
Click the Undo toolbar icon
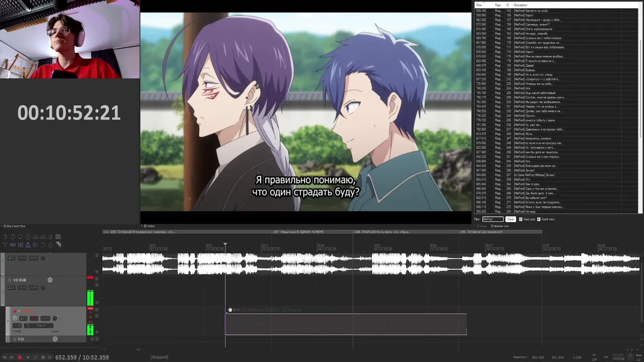(35, 237)
